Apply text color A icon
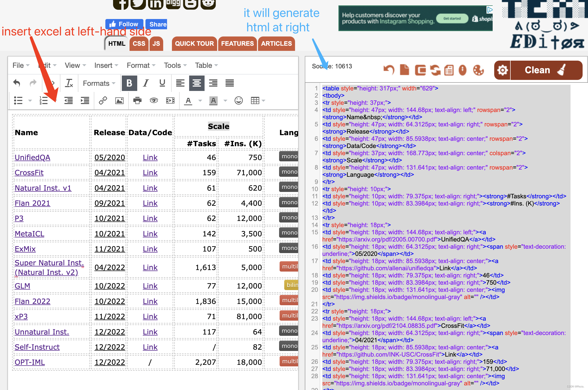The height and width of the screenshot is (390, 588). coord(188,100)
